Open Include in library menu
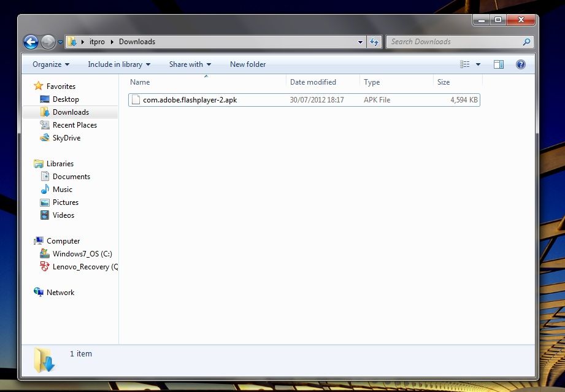This screenshot has width=565, height=392. tap(119, 64)
